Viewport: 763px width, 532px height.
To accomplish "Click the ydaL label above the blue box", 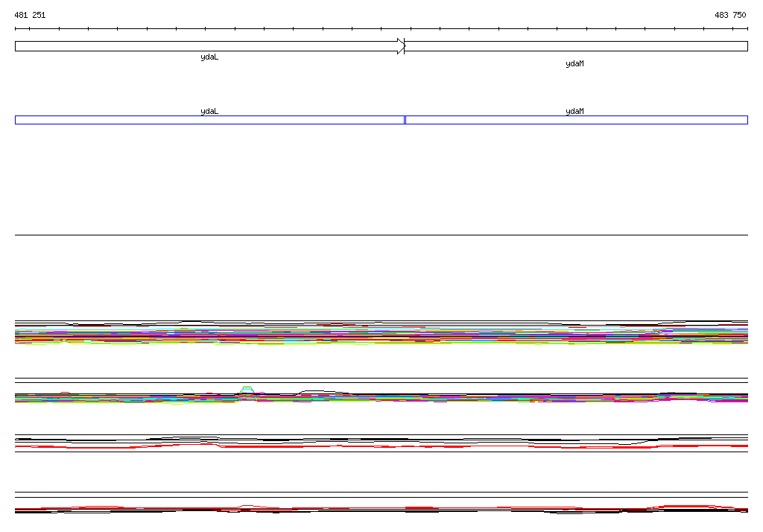I will tap(209, 111).
